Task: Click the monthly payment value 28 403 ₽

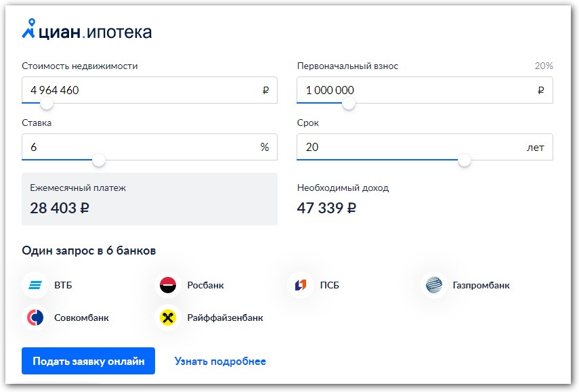Action: tap(60, 208)
